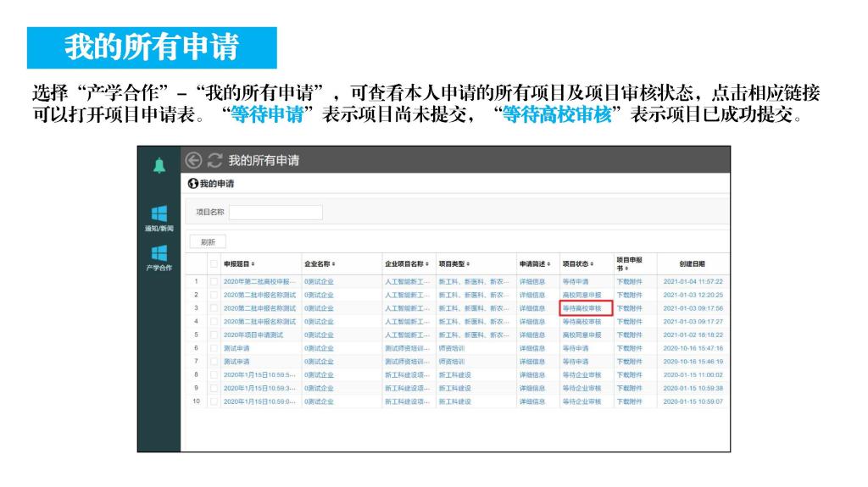The image size is (868, 487).
Task: Open 详细信息 link in row 1
Action: pos(532,281)
